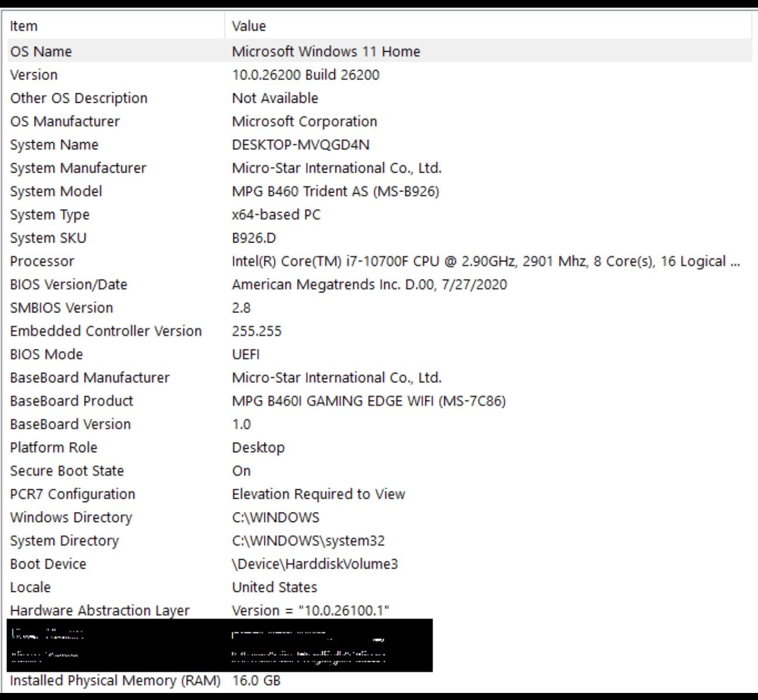
Task: Select the "BIOS Mode" label
Action: (46, 355)
